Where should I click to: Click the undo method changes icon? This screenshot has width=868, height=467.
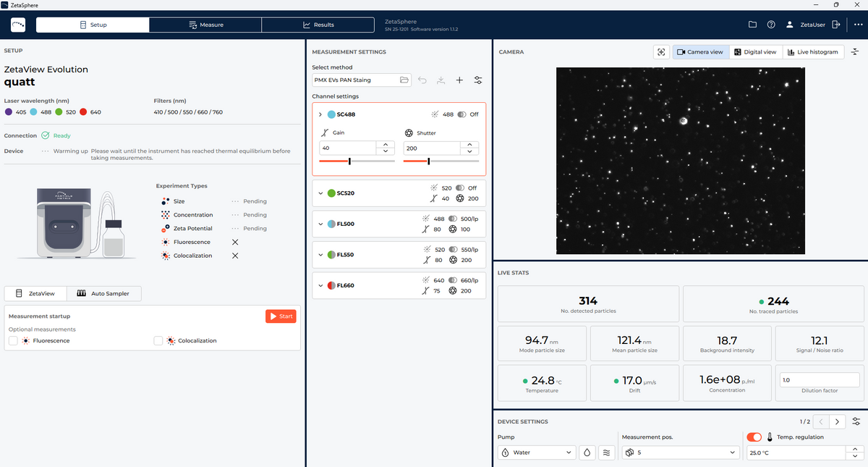[x=422, y=80]
